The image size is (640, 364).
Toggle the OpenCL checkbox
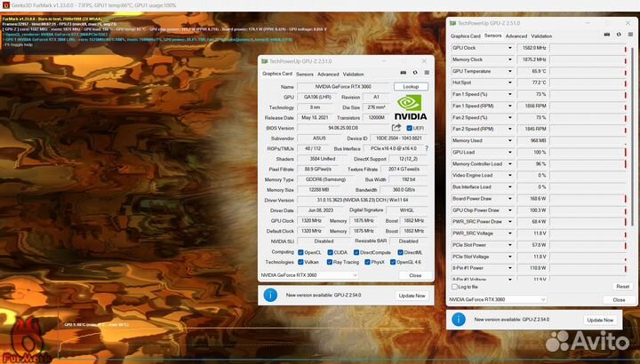click(300, 252)
